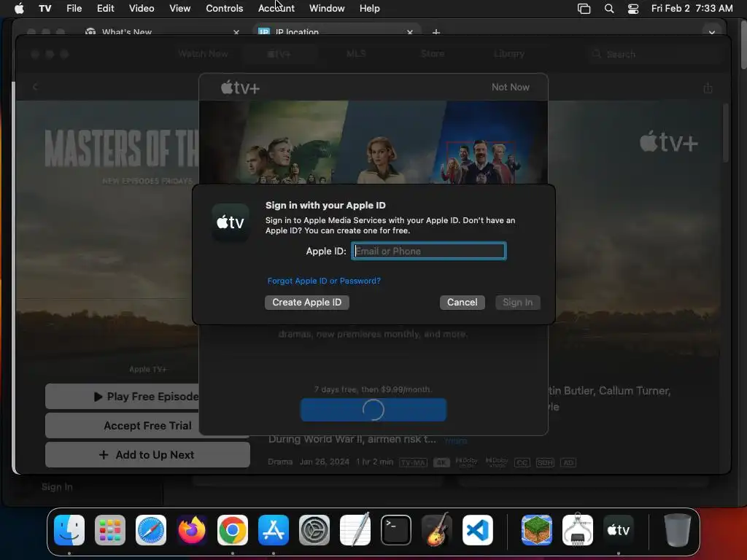
Task: Open System Settings from the Dock
Action: 314,530
